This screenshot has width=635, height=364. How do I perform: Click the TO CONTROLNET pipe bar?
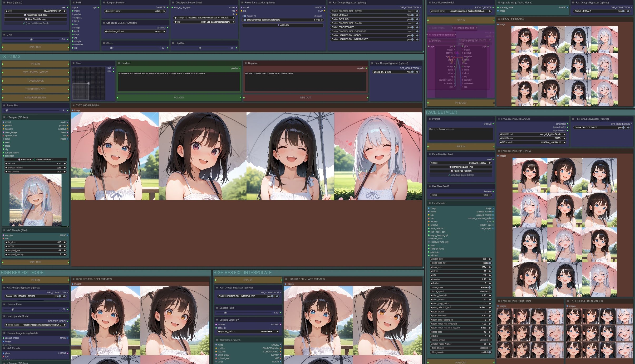(36, 89)
